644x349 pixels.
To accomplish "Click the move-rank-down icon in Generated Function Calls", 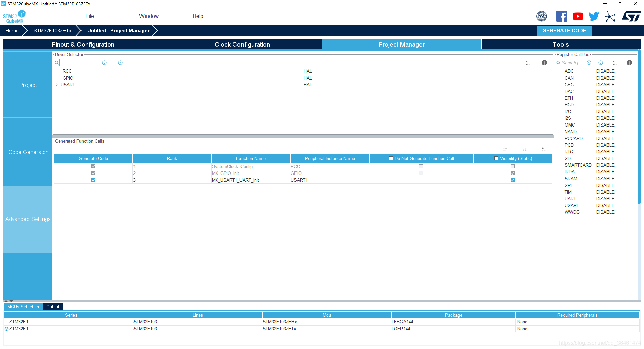I will pyautogui.click(x=525, y=149).
